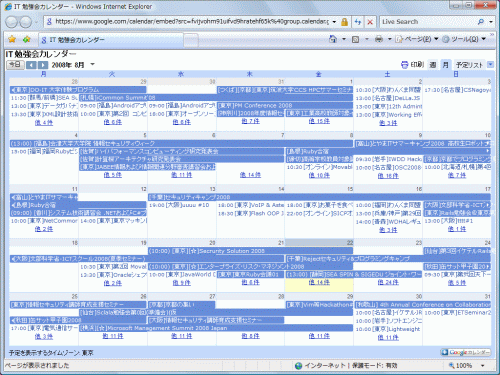Show 他 16 件 more events on August 9
The image size is (500, 375).
point(388,176)
